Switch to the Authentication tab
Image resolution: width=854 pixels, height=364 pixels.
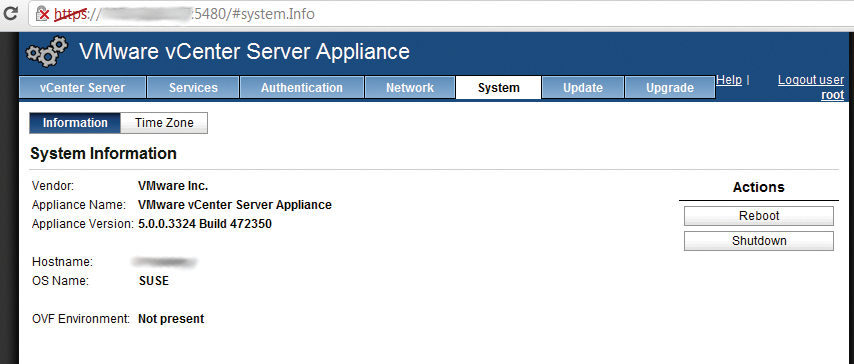(302, 88)
